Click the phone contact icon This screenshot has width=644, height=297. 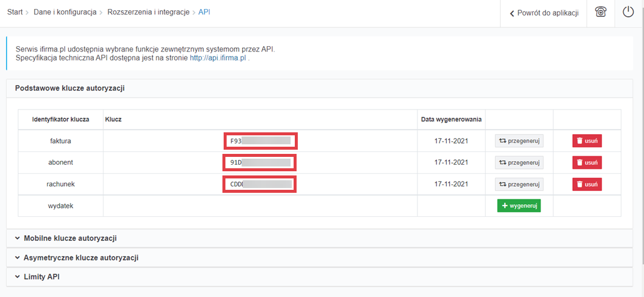[600, 13]
